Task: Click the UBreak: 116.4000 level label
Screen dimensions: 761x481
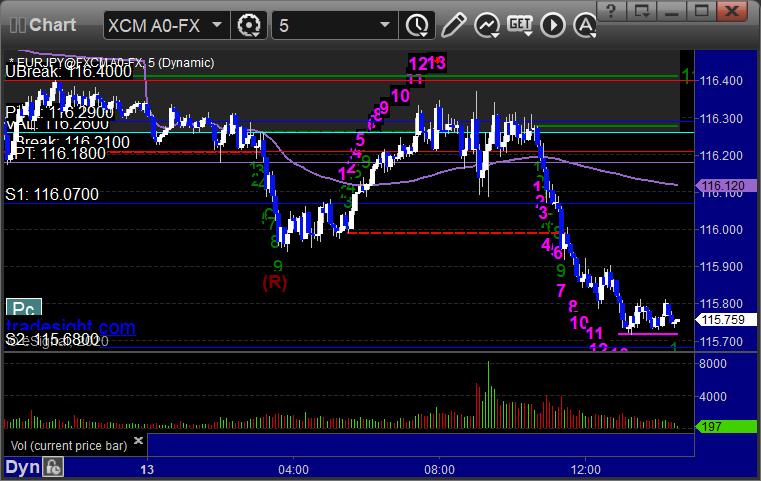Action: tap(68, 72)
